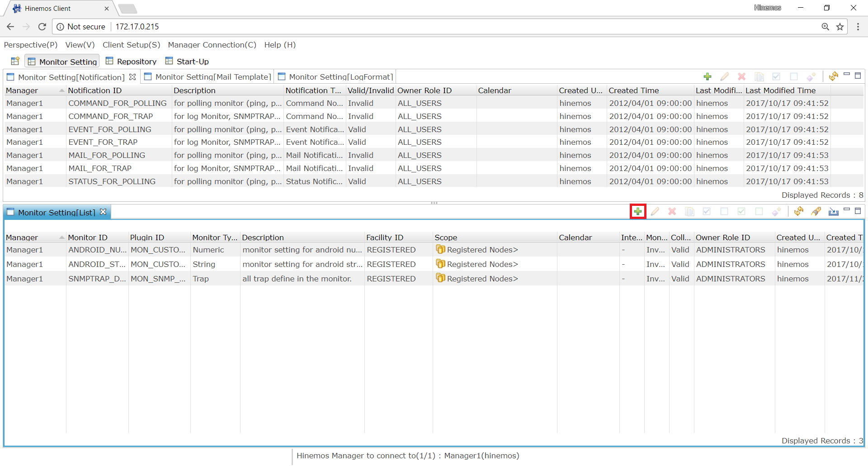This screenshot has height=466, width=868.
Task: Sort by Last Modified Time column
Action: coord(787,90)
